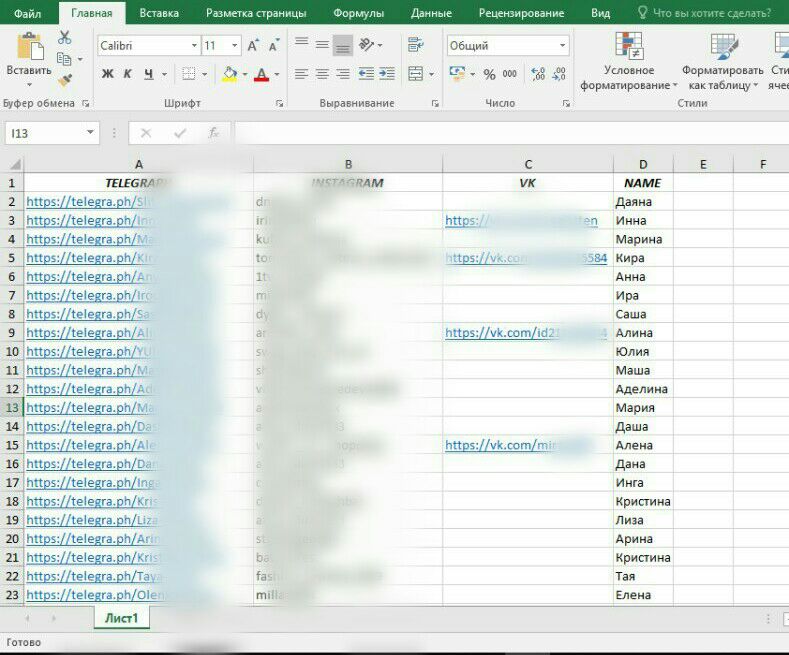Click the Select All corner triangle
The image size is (789, 655).
[x=15, y=165]
